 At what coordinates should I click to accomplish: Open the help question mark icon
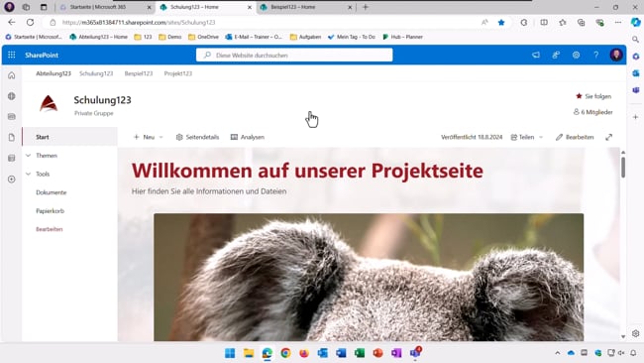[595, 55]
